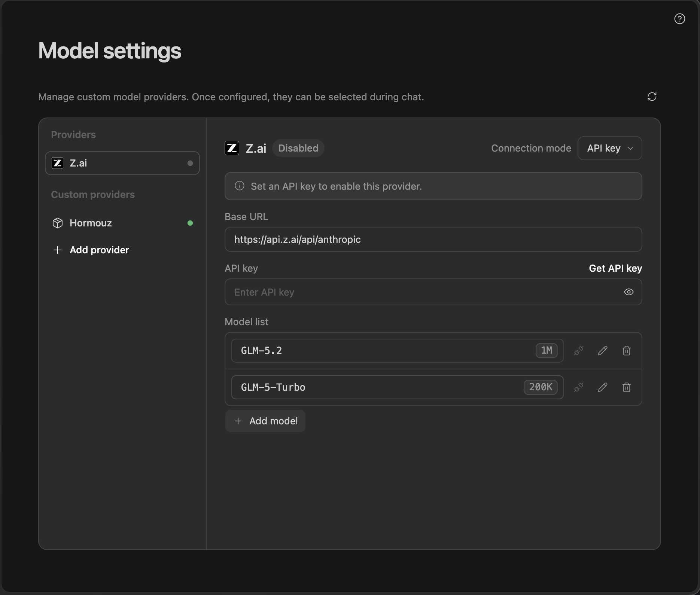This screenshot has width=700, height=595.
Task: Open the Connection mode dropdown
Action: pyautogui.click(x=610, y=148)
